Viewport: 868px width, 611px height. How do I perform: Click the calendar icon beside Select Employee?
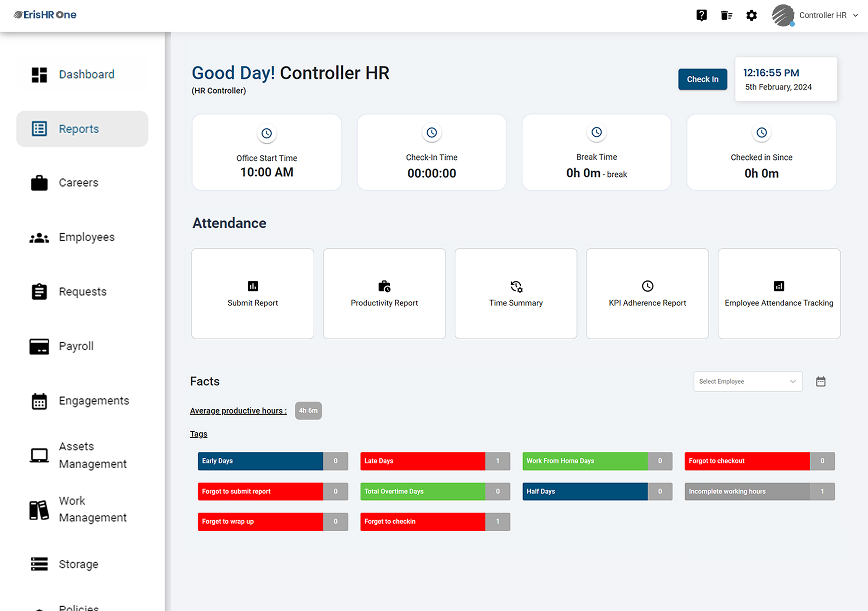point(821,381)
